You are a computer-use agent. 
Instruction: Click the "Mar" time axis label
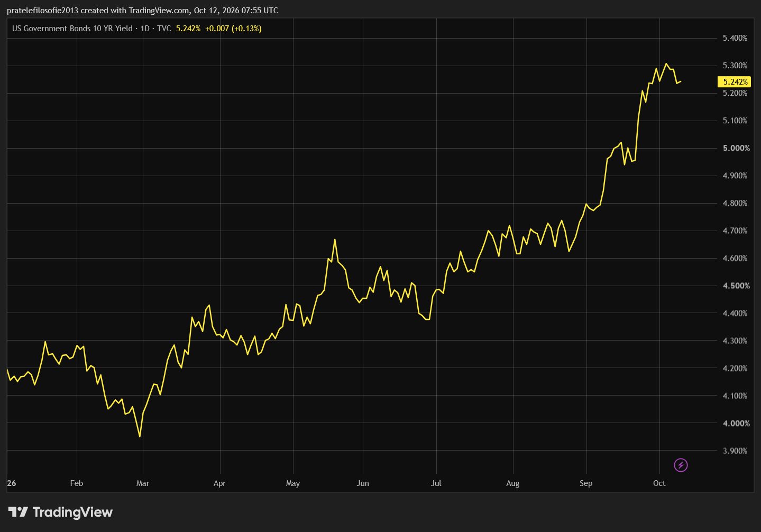click(143, 483)
